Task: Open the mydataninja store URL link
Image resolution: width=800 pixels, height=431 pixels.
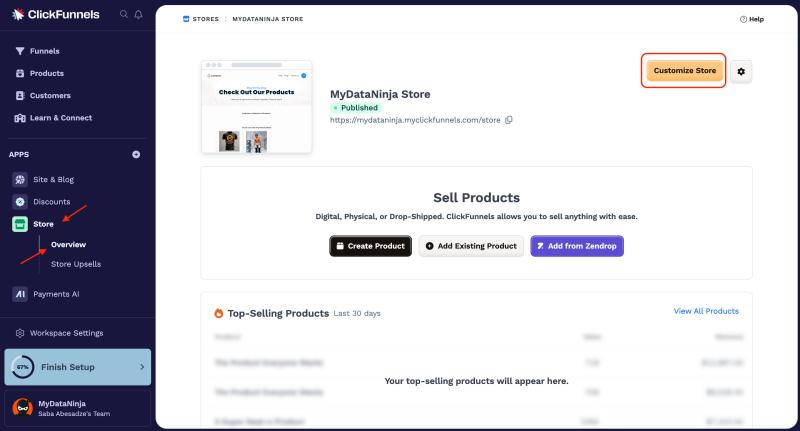Action: (x=415, y=120)
